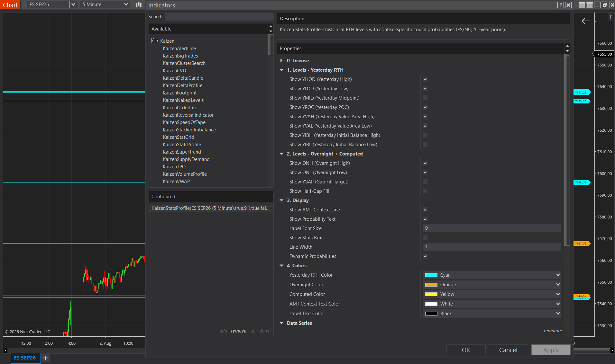The width and height of the screenshot is (615, 364).
Task: Close the Indicators dialog with X
Action: [568, 5]
